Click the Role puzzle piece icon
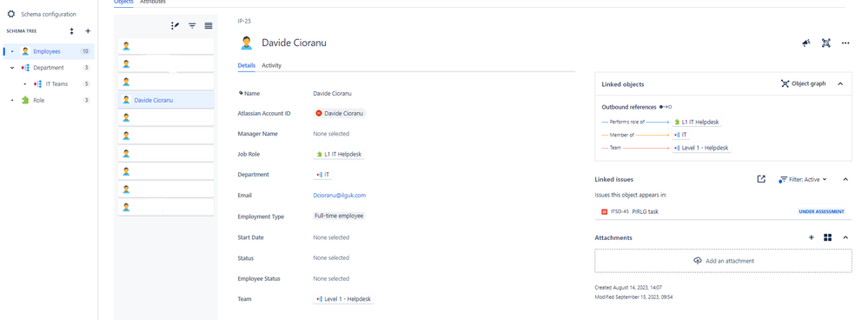The width and height of the screenshot is (868, 320). pos(25,100)
